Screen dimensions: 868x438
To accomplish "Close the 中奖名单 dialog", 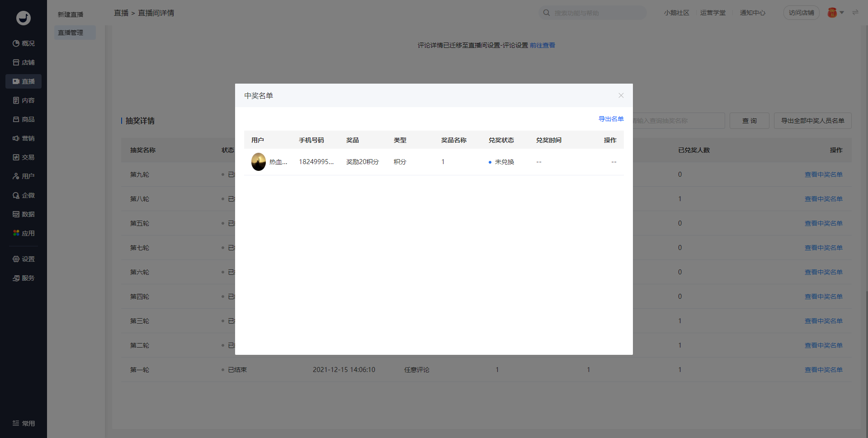I will (x=621, y=95).
